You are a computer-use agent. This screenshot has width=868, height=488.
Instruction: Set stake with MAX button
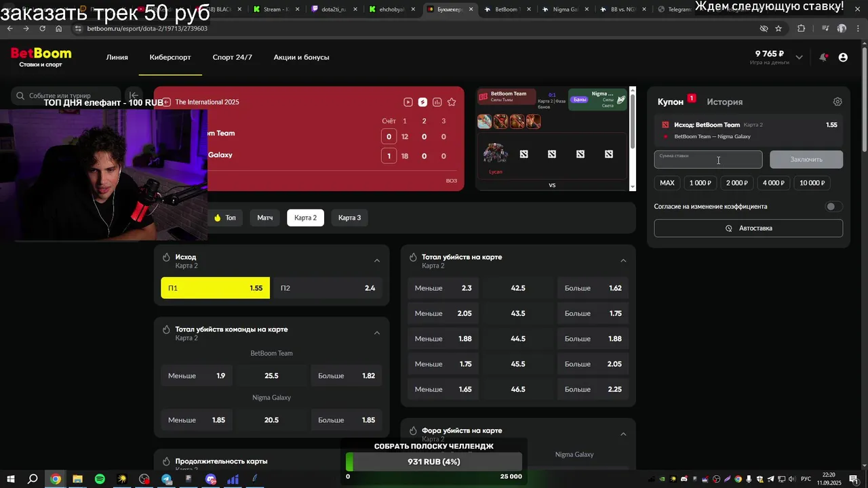tap(667, 183)
